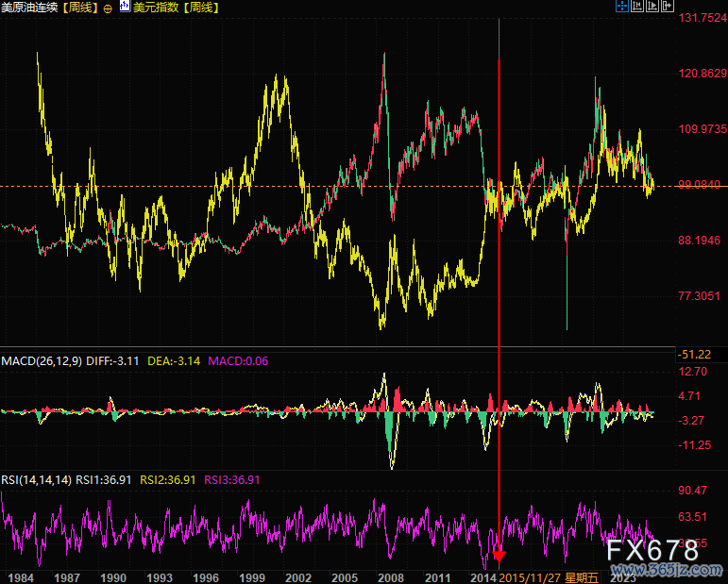
Task: Click the 131.7524 top price axis value
Action: 700,18
